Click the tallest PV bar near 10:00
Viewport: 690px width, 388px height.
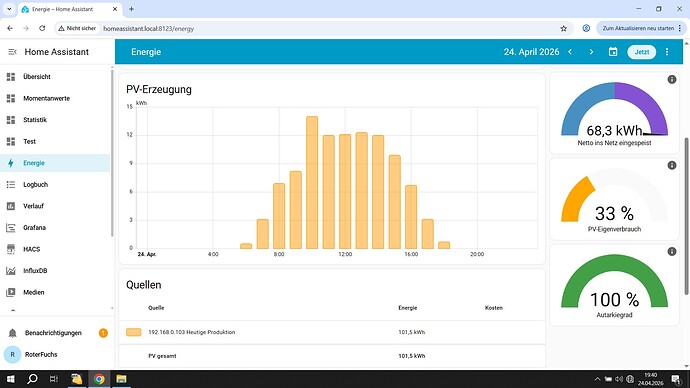tap(312, 183)
